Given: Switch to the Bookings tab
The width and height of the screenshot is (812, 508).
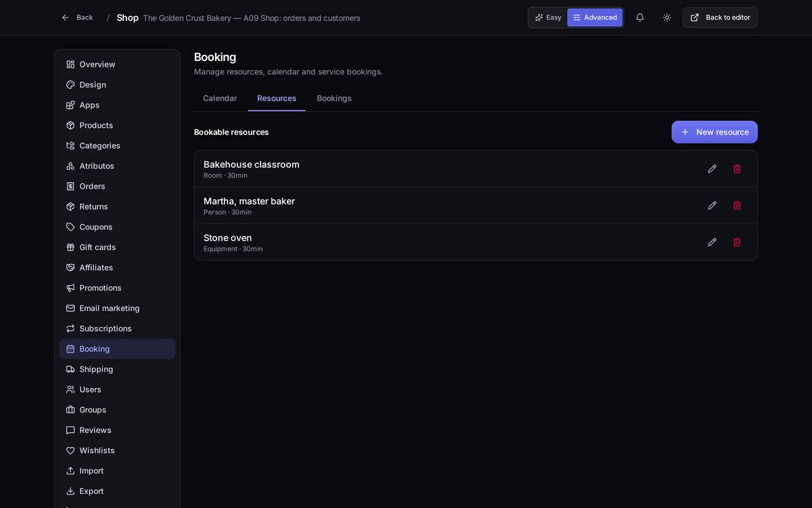Looking at the screenshot, I should pos(334,98).
